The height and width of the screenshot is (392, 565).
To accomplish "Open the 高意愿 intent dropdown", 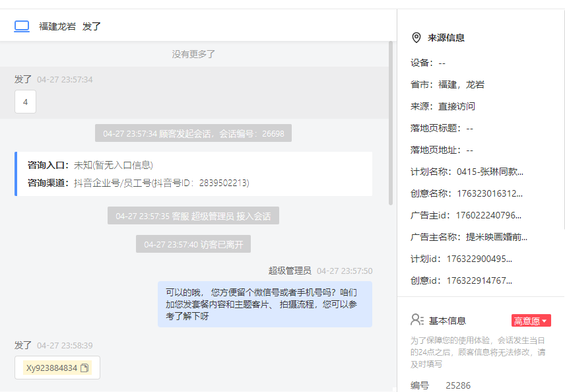I will 531,321.
